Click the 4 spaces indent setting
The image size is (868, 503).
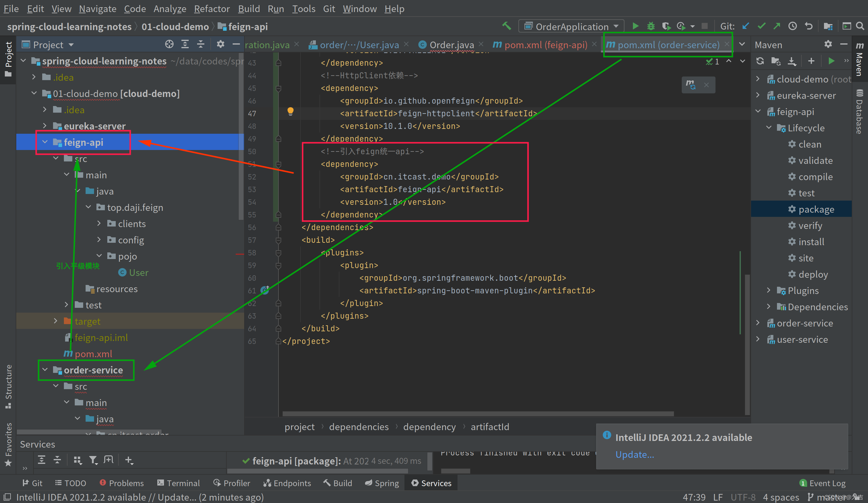tap(781, 497)
